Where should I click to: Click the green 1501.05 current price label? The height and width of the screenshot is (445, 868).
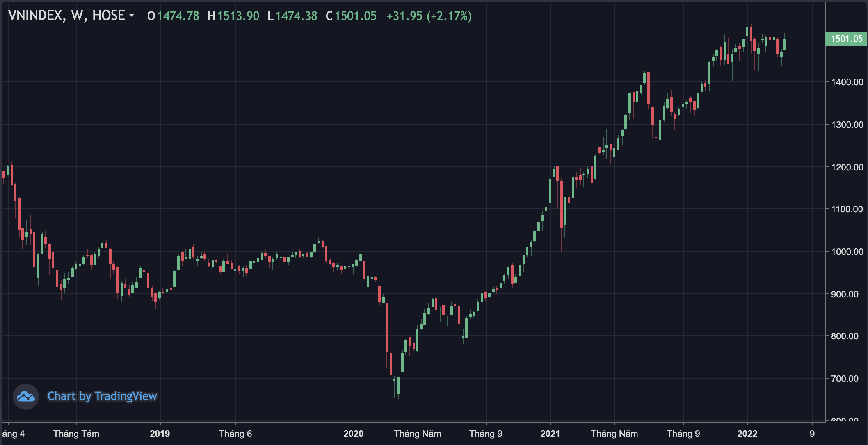click(x=846, y=39)
